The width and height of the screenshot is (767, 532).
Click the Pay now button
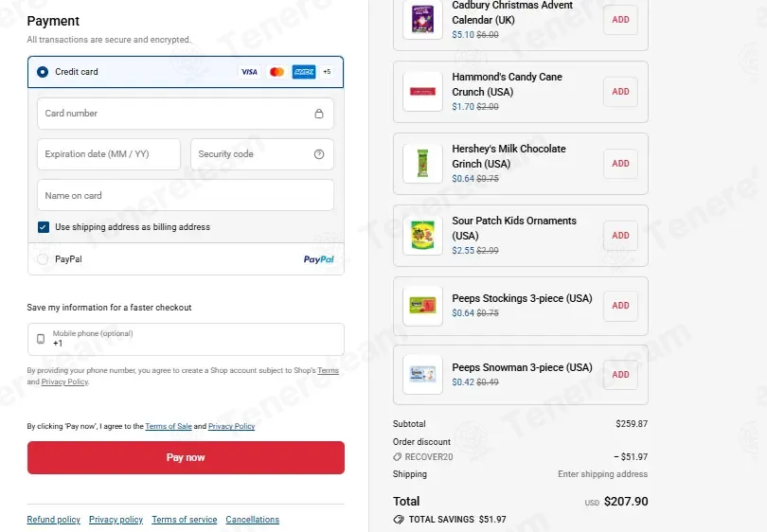point(186,457)
